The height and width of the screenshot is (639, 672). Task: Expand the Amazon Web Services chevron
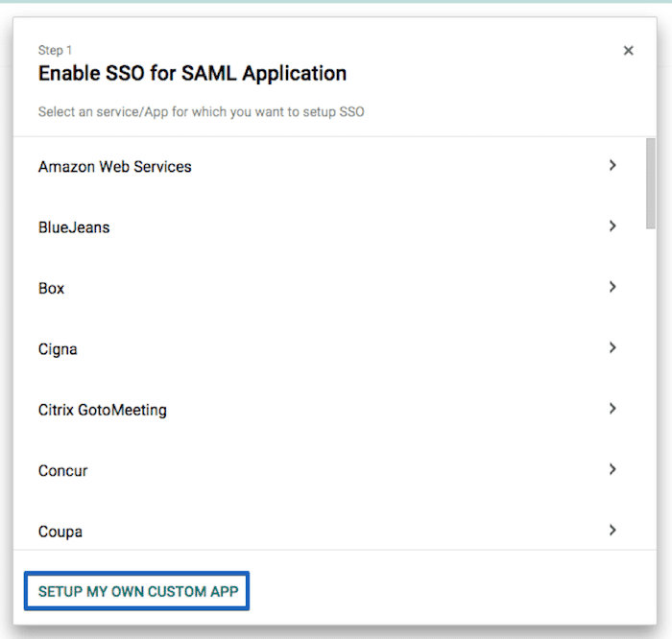pyautogui.click(x=612, y=165)
